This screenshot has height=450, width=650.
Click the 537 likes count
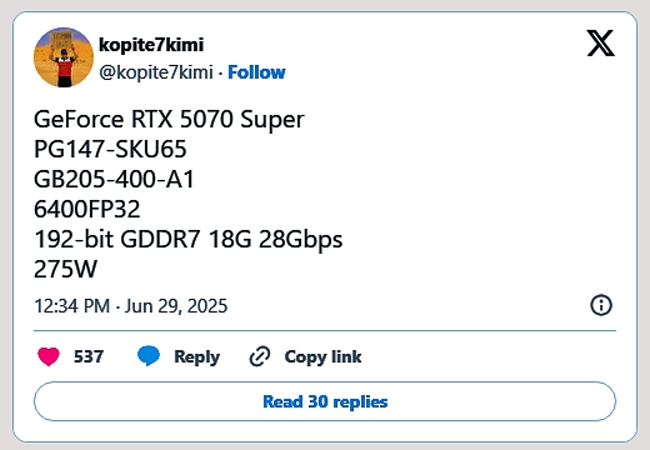[89, 357]
